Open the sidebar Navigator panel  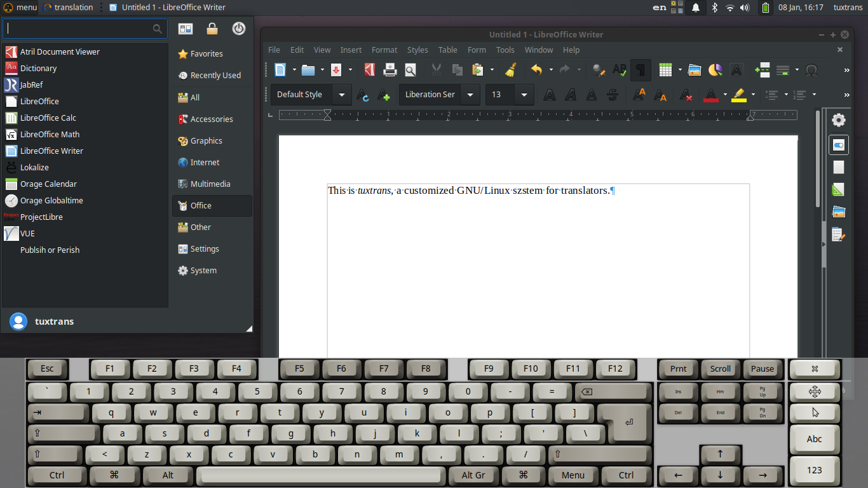[x=838, y=234]
